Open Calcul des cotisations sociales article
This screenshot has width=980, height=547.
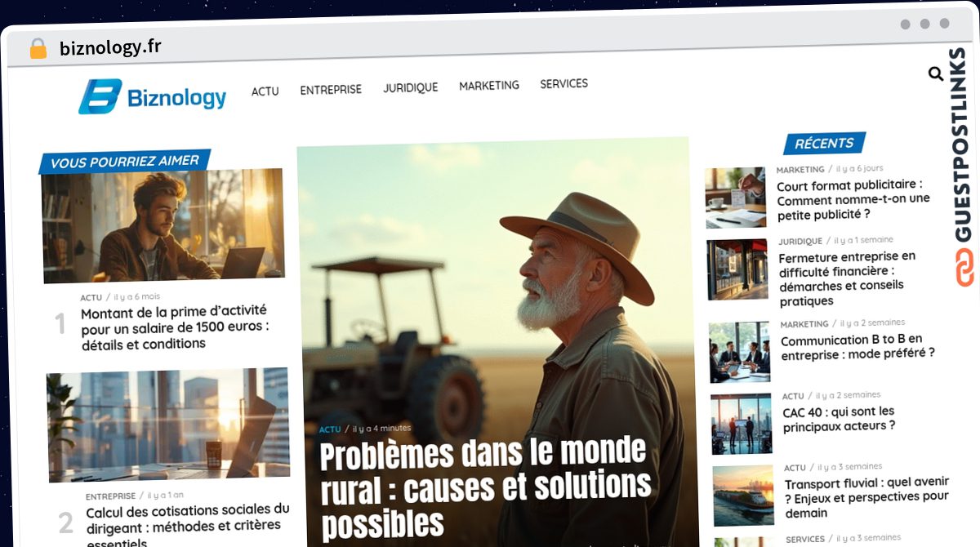pyautogui.click(x=187, y=525)
